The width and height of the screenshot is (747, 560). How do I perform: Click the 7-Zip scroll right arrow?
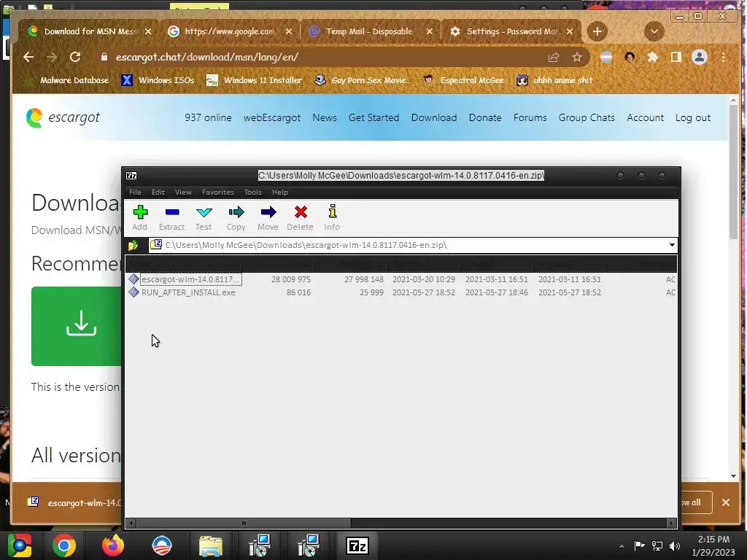pos(671,524)
